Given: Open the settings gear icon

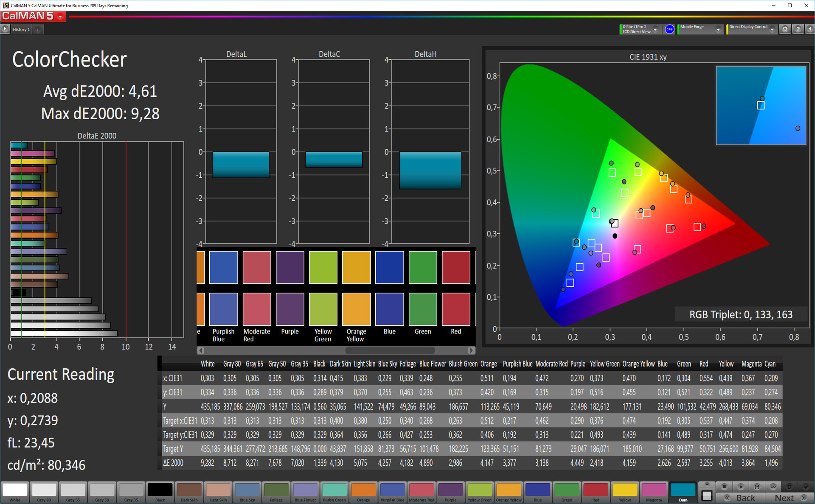Looking at the screenshot, I should pyautogui.click(x=785, y=29).
